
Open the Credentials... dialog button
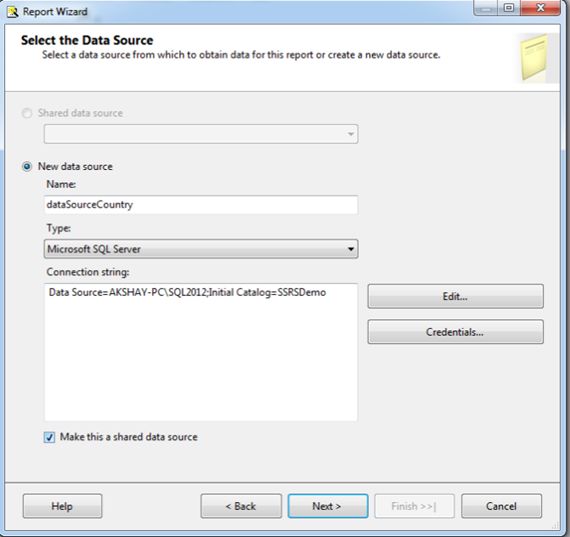[455, 332]
